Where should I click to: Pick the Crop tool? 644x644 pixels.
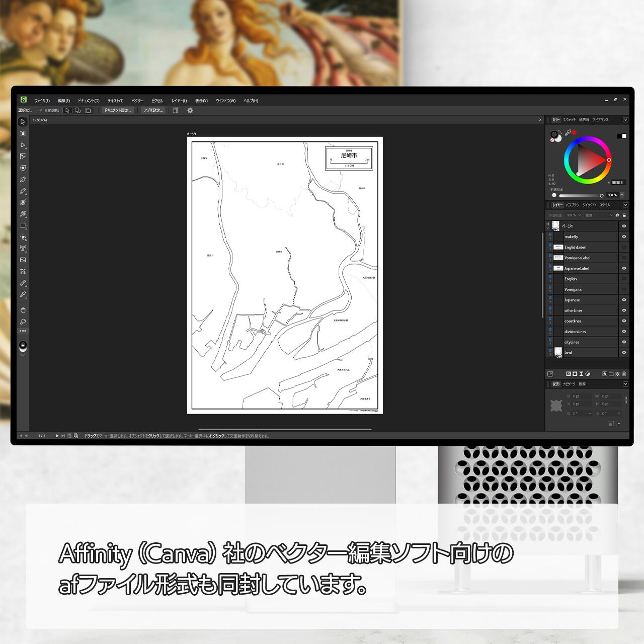(23, 272)
